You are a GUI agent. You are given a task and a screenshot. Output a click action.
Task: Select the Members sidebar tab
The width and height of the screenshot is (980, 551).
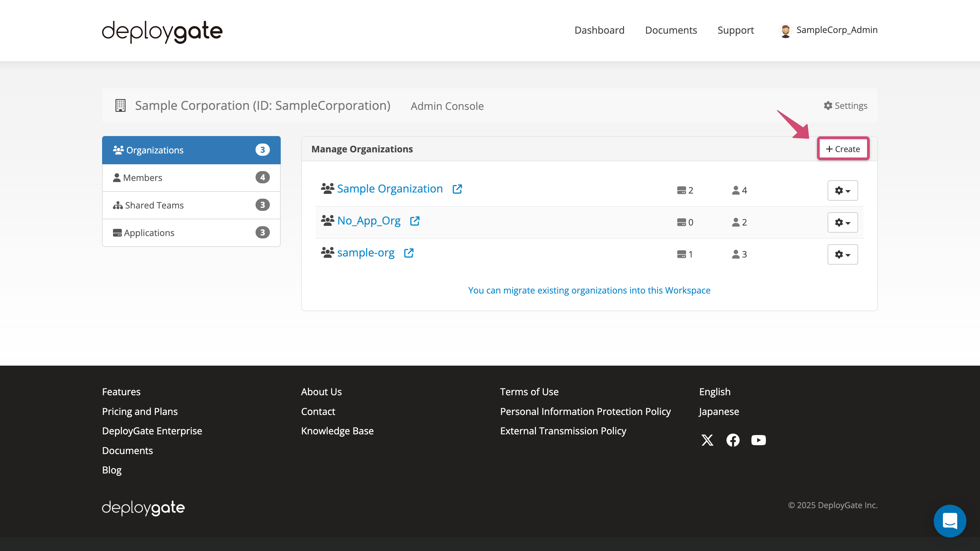click(191, 178)
